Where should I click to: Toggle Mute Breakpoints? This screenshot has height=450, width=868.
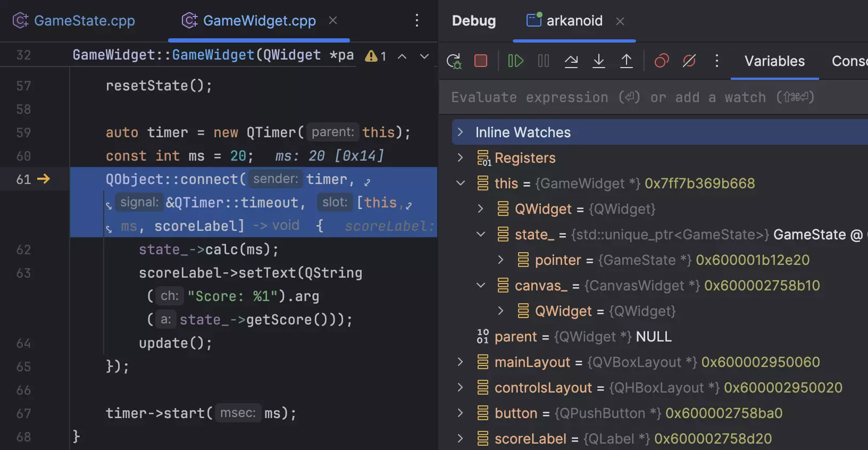tap(689, 61)
